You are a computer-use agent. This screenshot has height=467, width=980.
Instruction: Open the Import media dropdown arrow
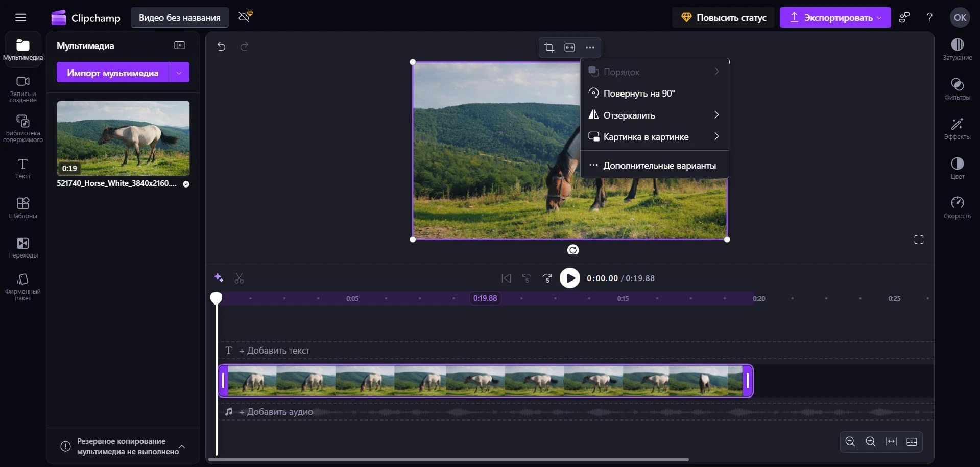(x=179, y=73)
